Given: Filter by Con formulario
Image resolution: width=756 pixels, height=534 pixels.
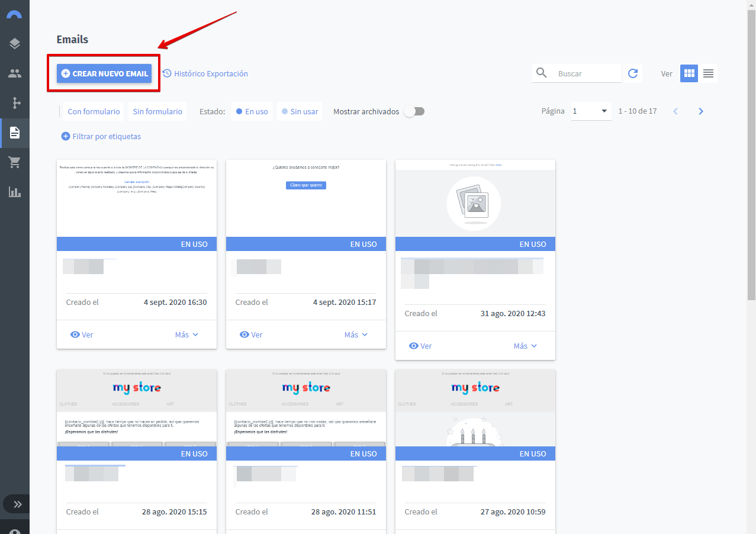Looking at the screenshot, I should tap(95, 111).
